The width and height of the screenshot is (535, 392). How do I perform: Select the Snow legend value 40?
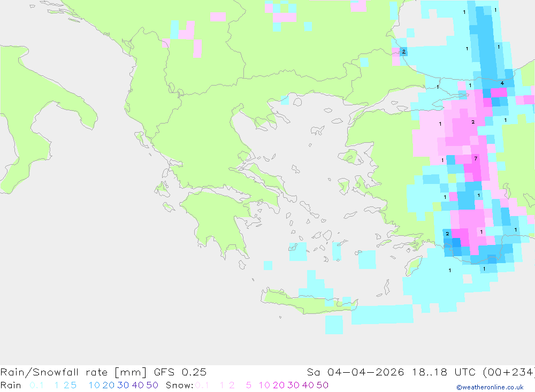point(308,385)
